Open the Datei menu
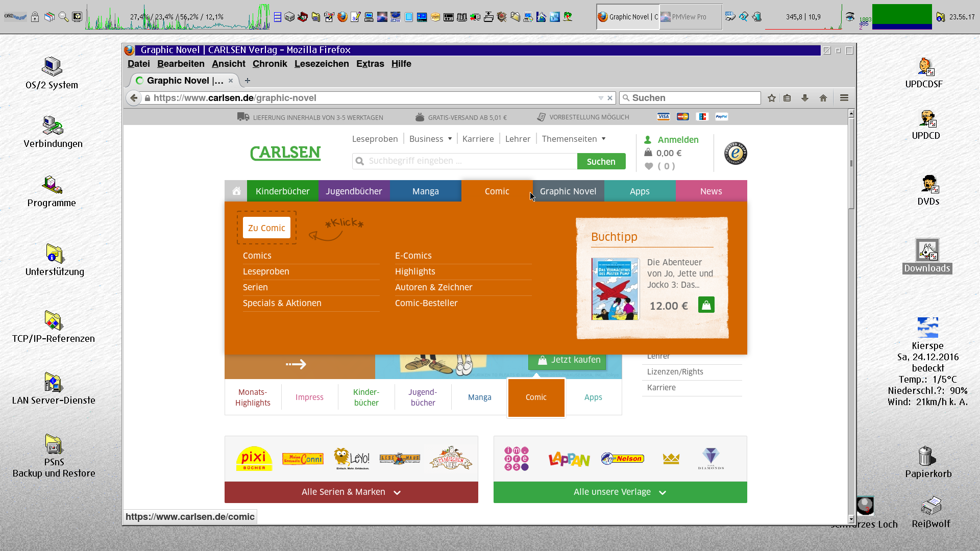Screen dimensions: 980x551 click(138, 64)
